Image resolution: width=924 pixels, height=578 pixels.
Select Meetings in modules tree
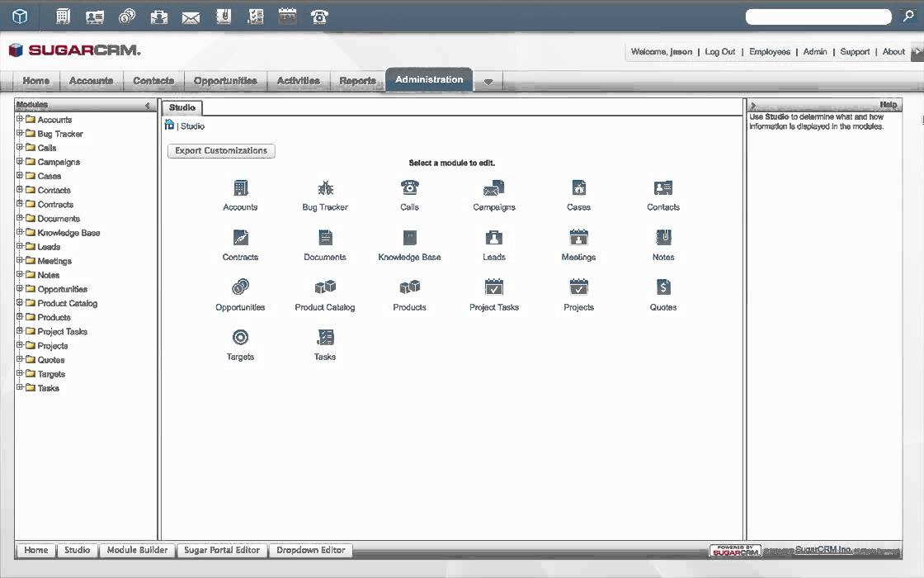point(54,261)
